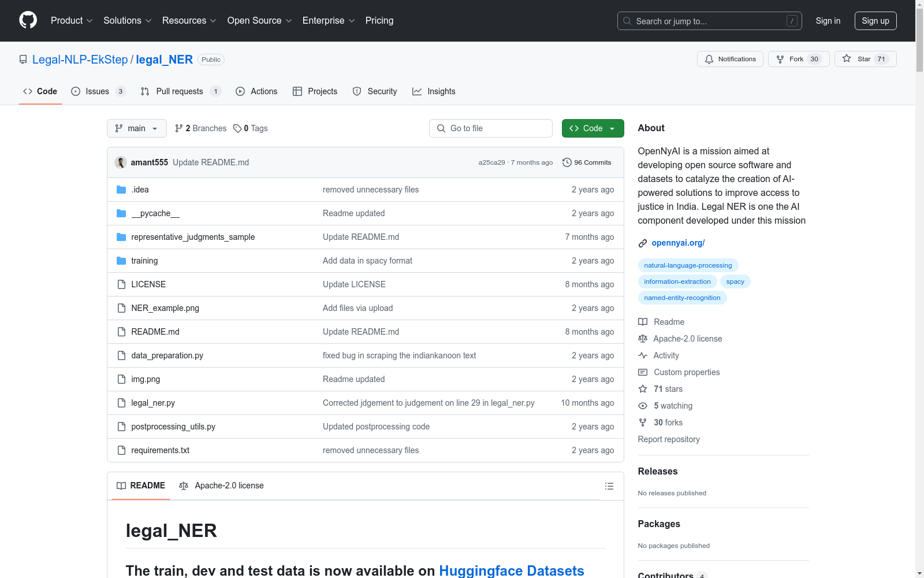The width and height of the screenshot is (924, 578).
Task: Click the Notifications bell button
Action: pyautogui.click(x=731, y=59)
